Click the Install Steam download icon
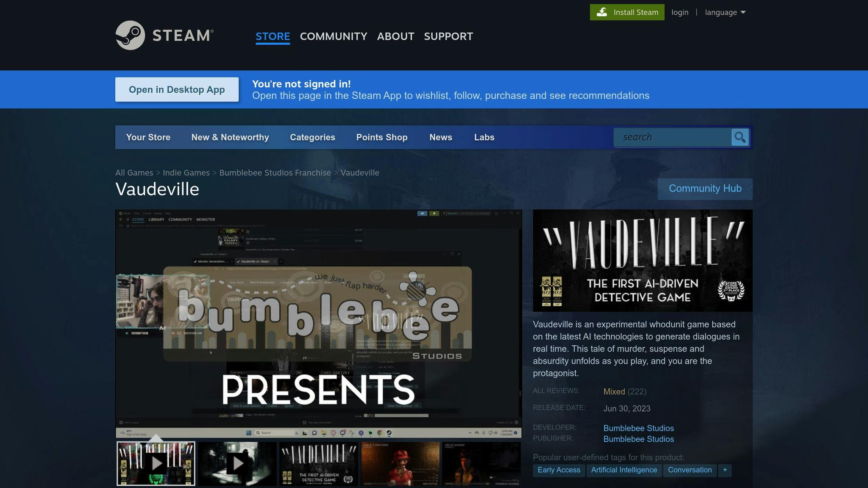Image resolution: width=868 pixels, height=488 pixels. (602, 12)
